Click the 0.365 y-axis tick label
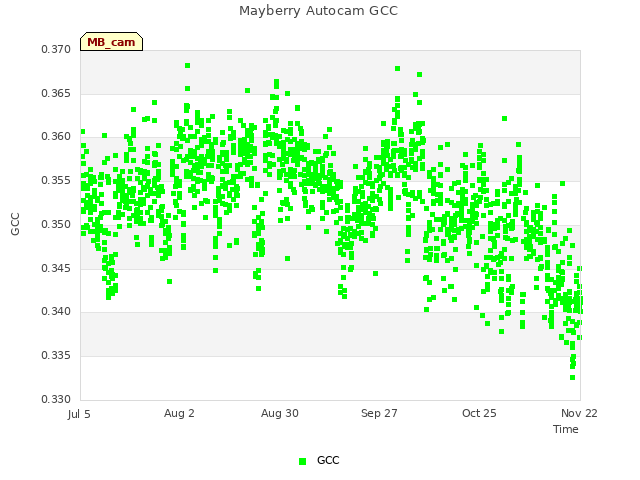 coord(56,93)
